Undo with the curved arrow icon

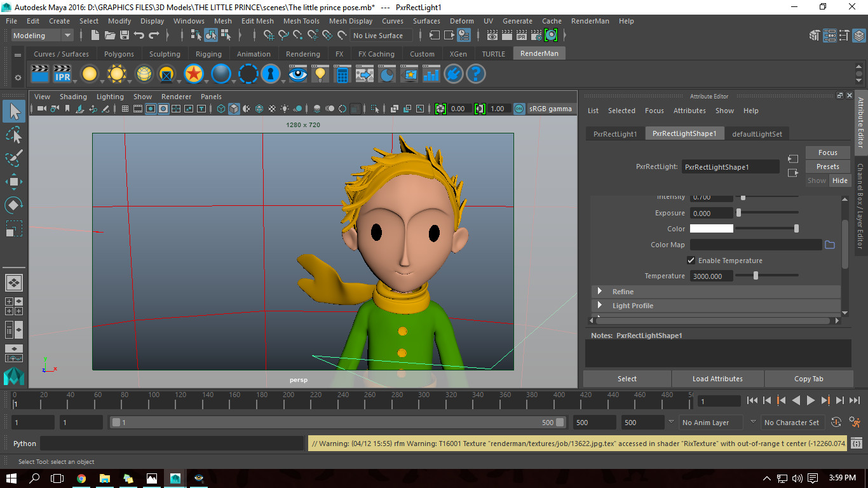139,36
